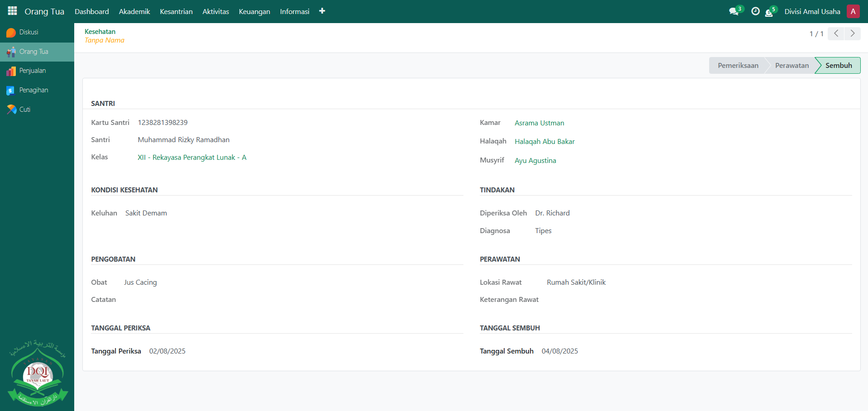The width and height of the screenshot is (868, 411).
Task: Open the Dashboard menu item
Action: coord(92,11)
